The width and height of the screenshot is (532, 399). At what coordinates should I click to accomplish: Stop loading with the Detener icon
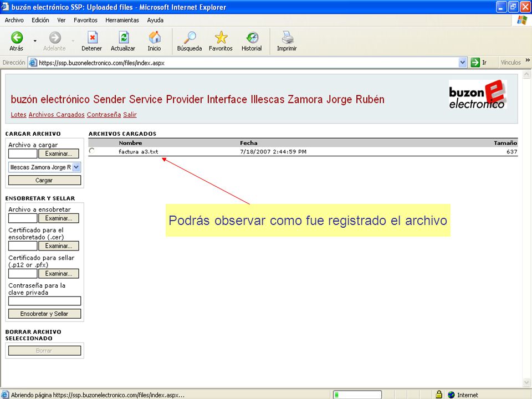91,42
